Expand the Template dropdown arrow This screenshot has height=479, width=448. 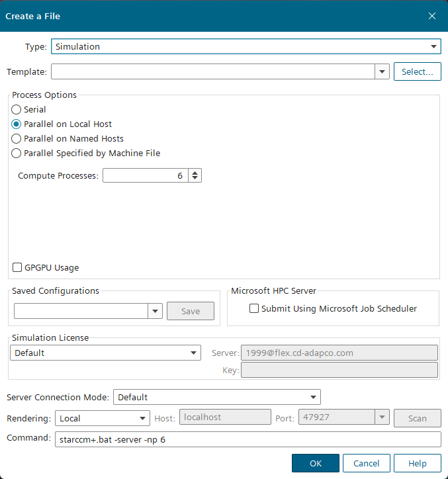[382, 71]
